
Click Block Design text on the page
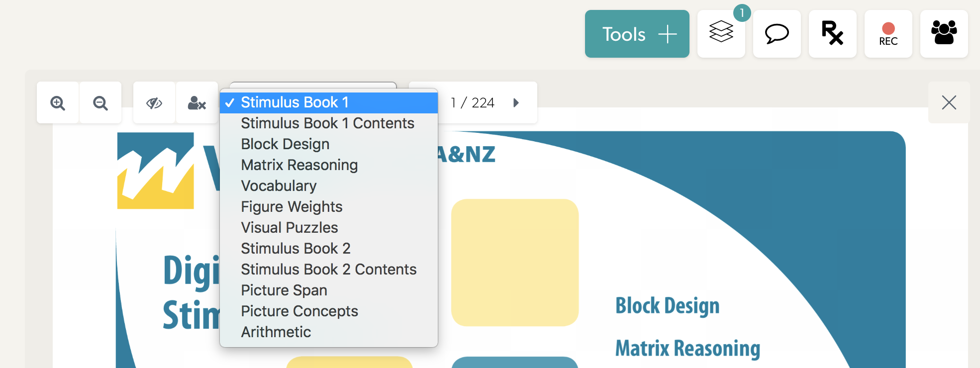click(x=668, y=306)
